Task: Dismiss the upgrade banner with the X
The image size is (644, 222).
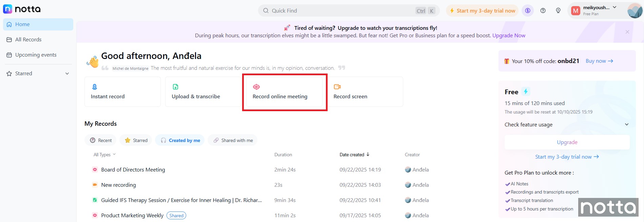Action: [627, 32]
